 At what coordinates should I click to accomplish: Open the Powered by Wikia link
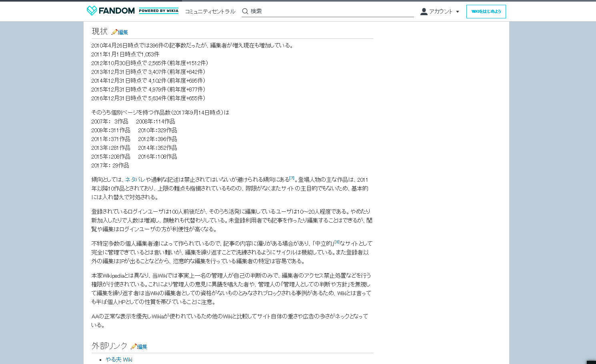[159, 11]
